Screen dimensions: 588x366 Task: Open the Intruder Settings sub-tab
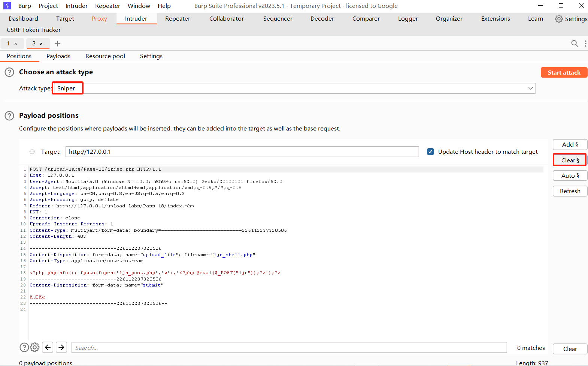[151, 56]
